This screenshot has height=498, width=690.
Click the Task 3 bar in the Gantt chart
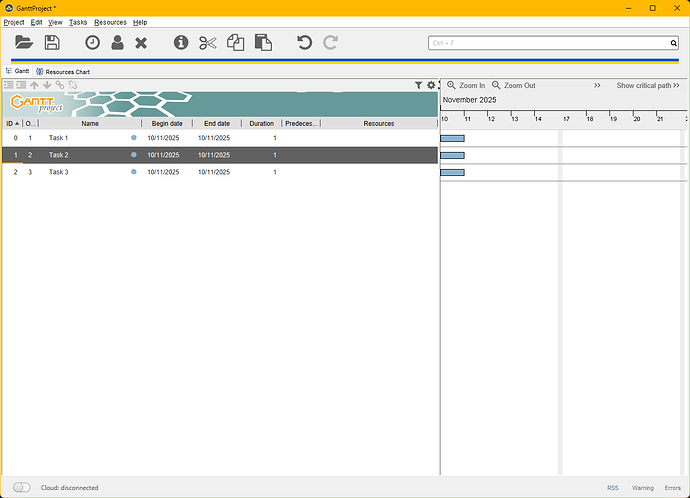point(453,172)
